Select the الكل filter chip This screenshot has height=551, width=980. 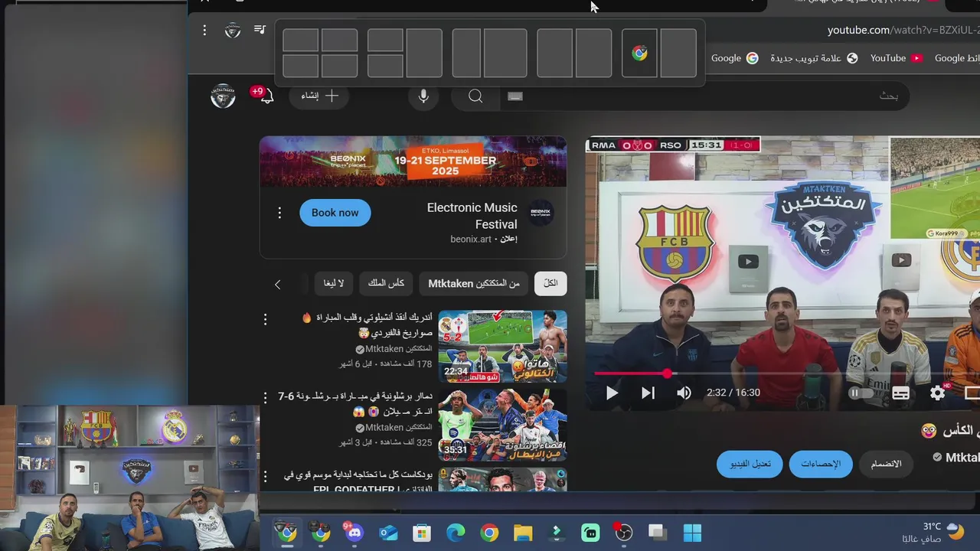(550, 283)
